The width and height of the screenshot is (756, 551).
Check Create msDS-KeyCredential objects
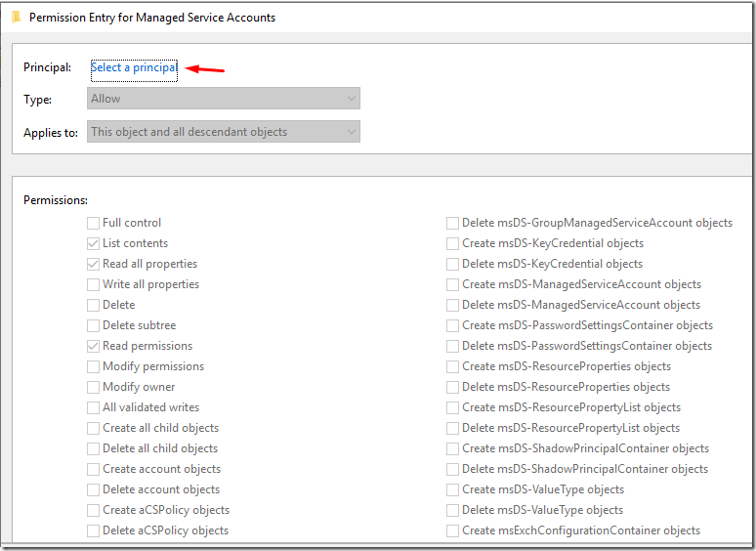click(x=452, y=243)
